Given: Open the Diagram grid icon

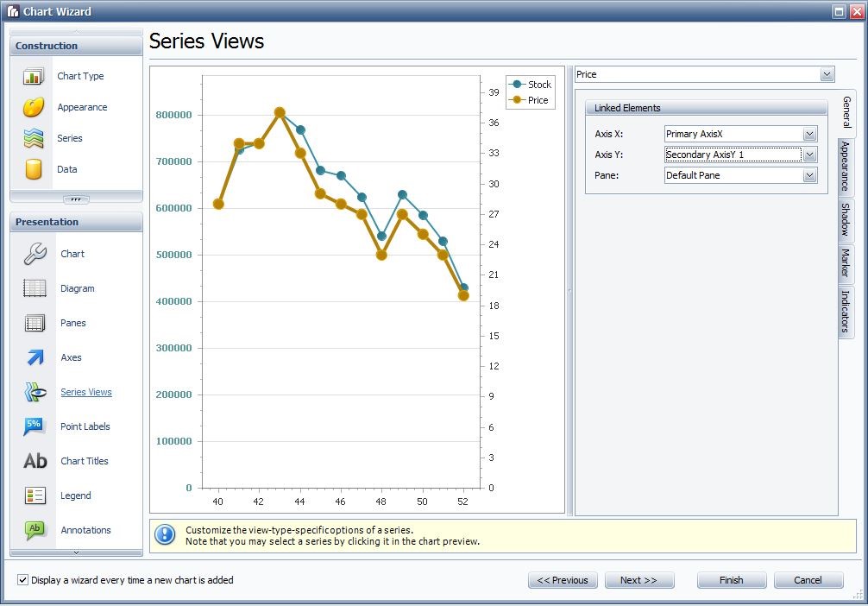Looking at the screenshot, I should pyautogui.click(x=35, y=288).
